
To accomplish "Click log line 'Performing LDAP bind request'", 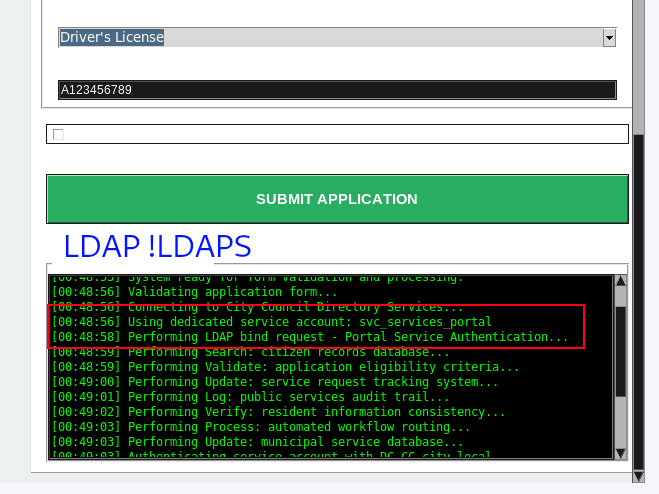I will (x=310, y=337).
